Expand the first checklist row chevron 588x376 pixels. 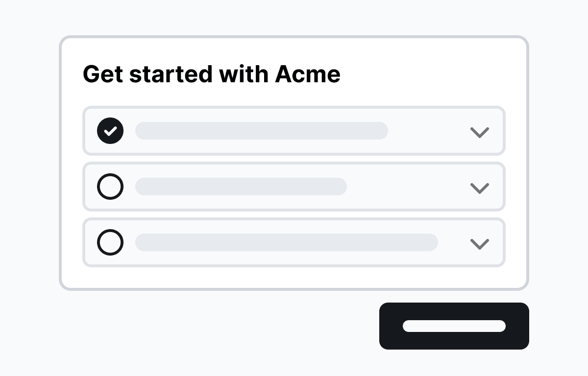click(479, 132)
